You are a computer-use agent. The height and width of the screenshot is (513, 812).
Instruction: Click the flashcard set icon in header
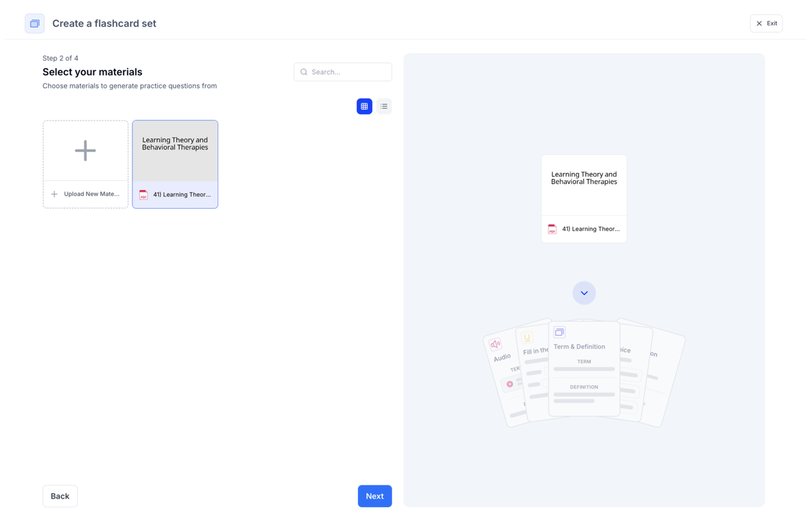click(34, 23)
